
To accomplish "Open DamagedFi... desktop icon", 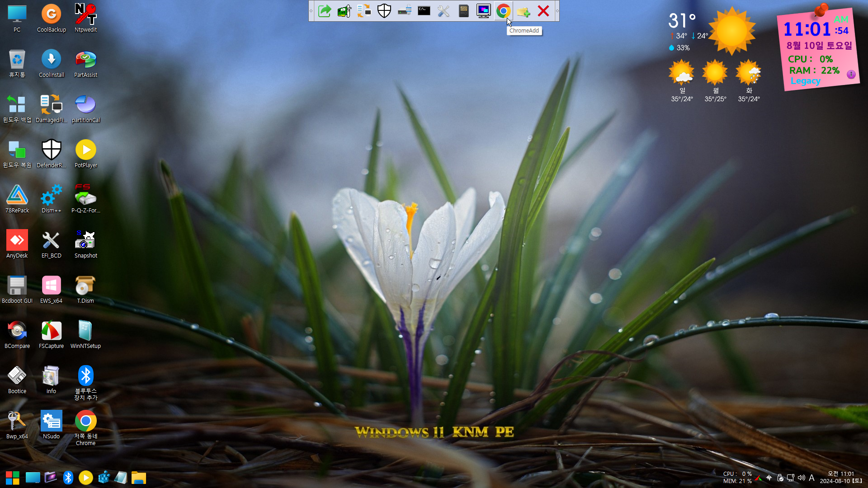I will pos(52,108).
